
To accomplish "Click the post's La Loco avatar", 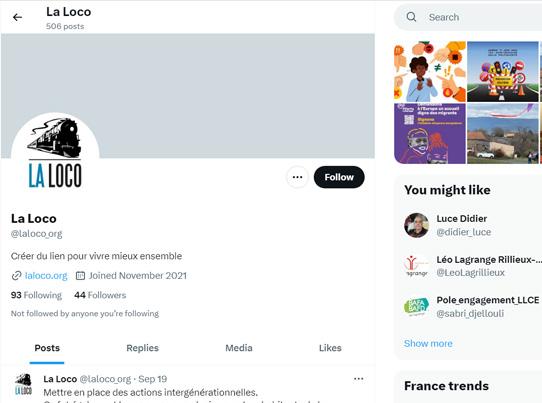I will 23,384.
